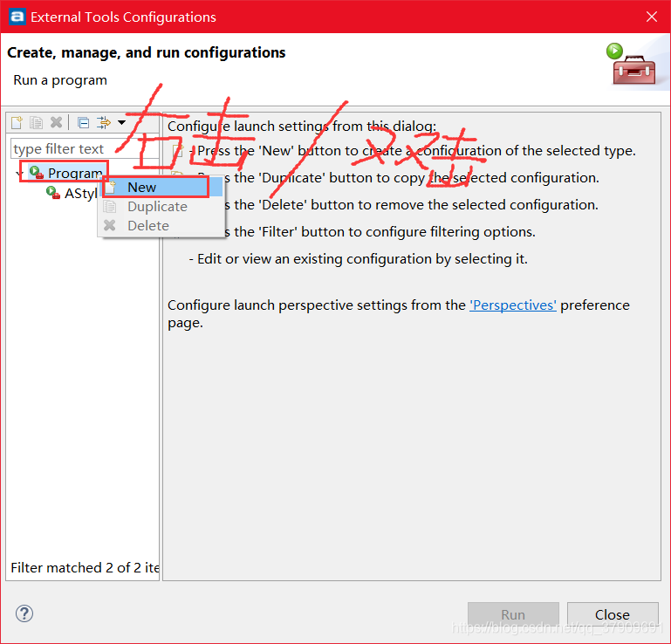Screen dimensions: 671x644
Task: Click the Close button
Action: 613,614
